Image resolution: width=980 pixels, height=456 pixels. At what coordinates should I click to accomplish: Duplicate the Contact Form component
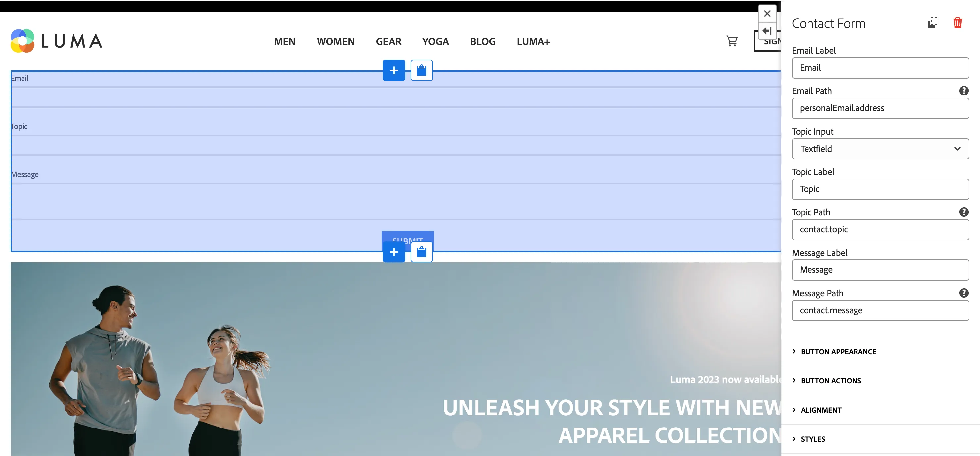tap(933, 23)
